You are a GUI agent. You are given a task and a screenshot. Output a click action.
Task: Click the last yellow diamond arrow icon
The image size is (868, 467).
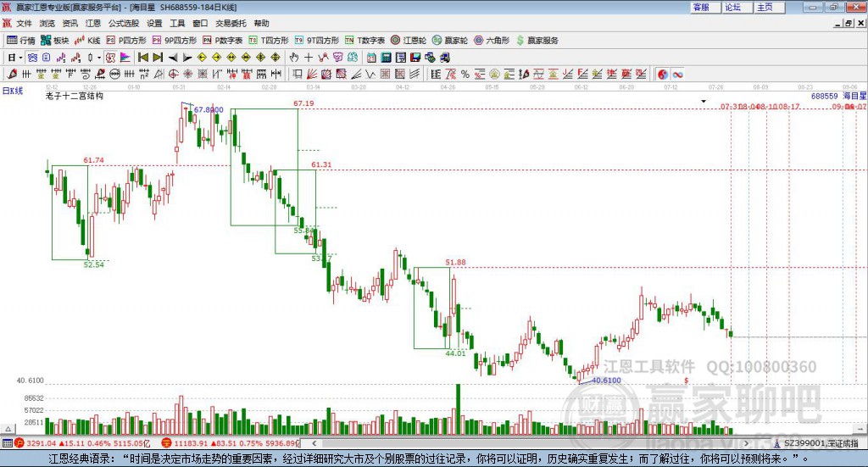point(275,58)
